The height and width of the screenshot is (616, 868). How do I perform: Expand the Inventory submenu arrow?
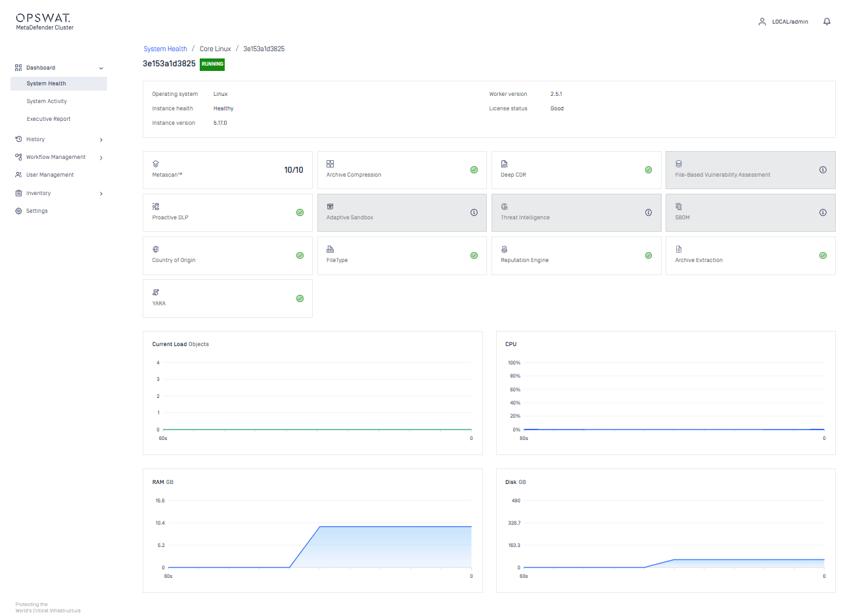coord(101,194)
